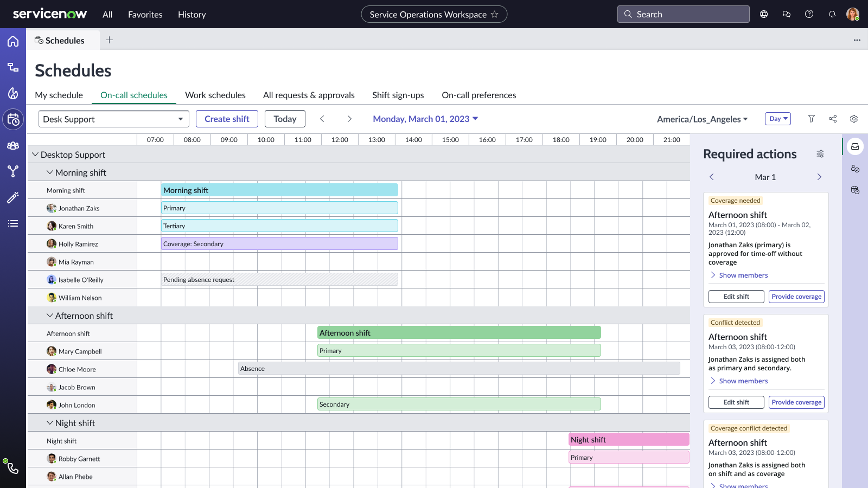
Task: Open the America/Los_Angeles timezone dropdown
Action: (x=703, y=119)
